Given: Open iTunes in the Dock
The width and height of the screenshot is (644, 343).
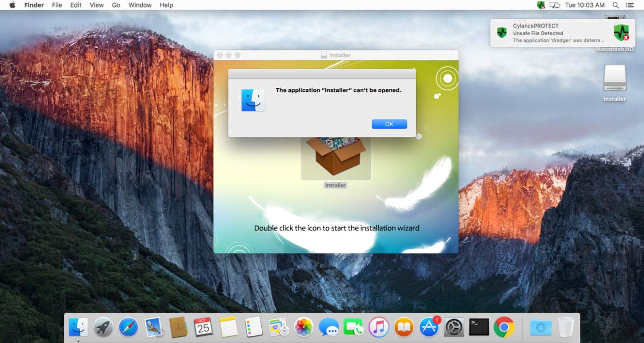Looking at the screenshot, I should [x=379, y=327].
